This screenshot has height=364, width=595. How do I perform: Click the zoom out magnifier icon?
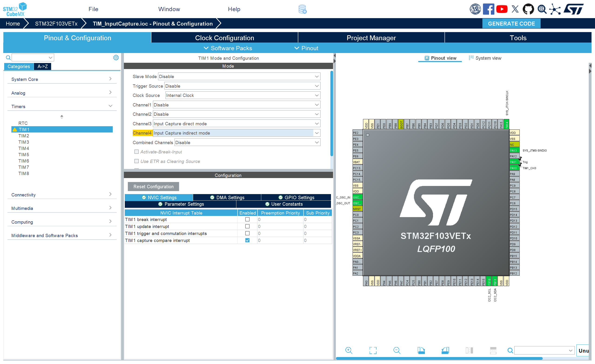pyautogui.click(x=397, y=350)
